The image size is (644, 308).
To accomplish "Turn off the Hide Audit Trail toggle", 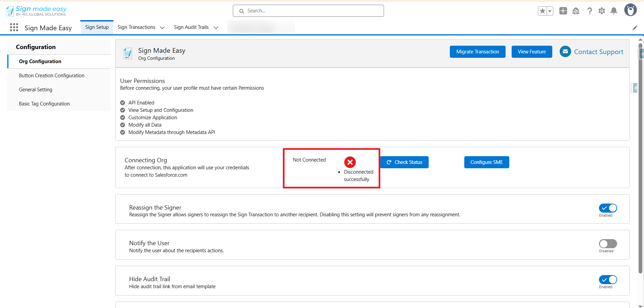I will point(608,280).
